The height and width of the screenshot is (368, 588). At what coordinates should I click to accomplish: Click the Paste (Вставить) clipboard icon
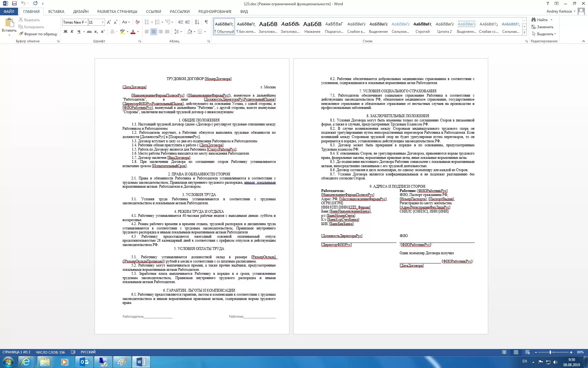click(x=9, y=23)
